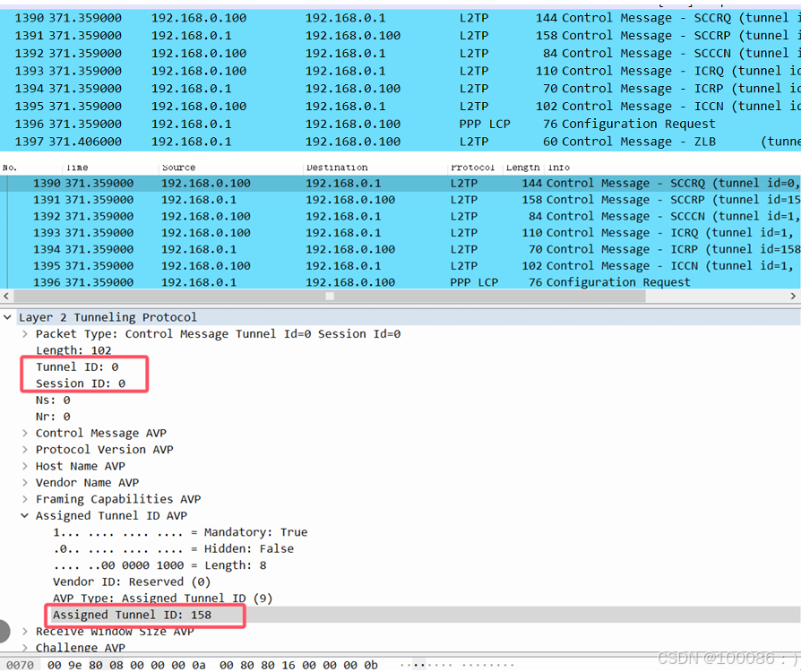The height and width of the screenshot is (672, 810).
Task: Click the horizontal scrollbar left arrow
Action: point(5,296)
